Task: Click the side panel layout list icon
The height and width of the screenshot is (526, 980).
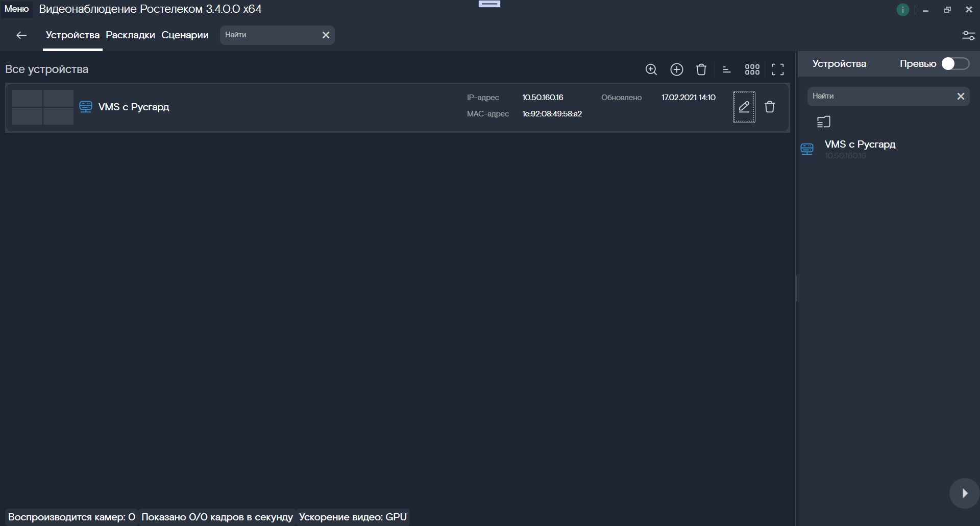Action: pyautogui.click(x=824, y=122)
